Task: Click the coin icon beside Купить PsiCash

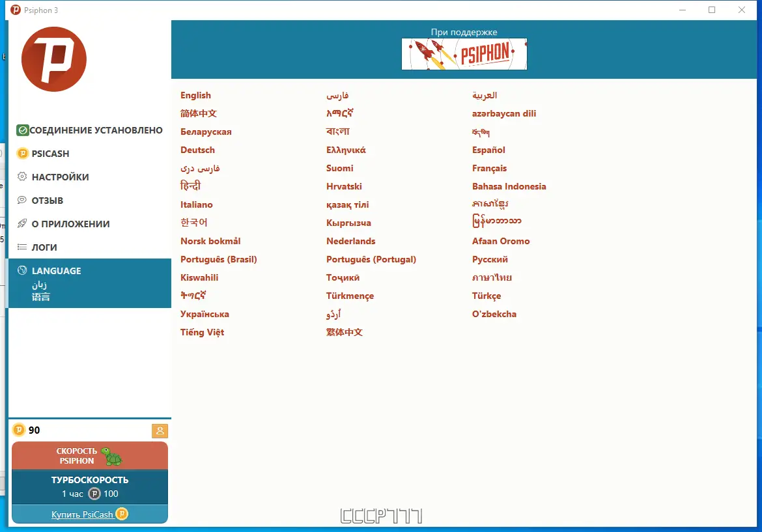Action: point(122,514)
